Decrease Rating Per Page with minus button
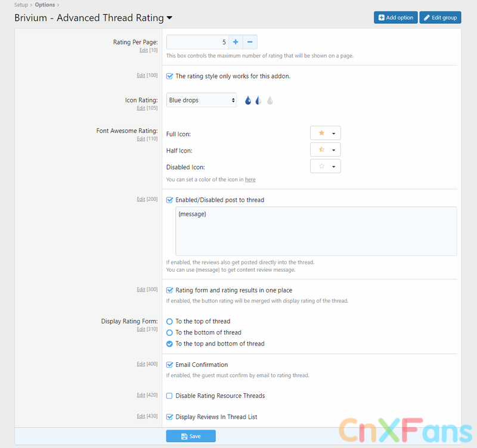Viewport: 477px width, 448px height. 250,42
